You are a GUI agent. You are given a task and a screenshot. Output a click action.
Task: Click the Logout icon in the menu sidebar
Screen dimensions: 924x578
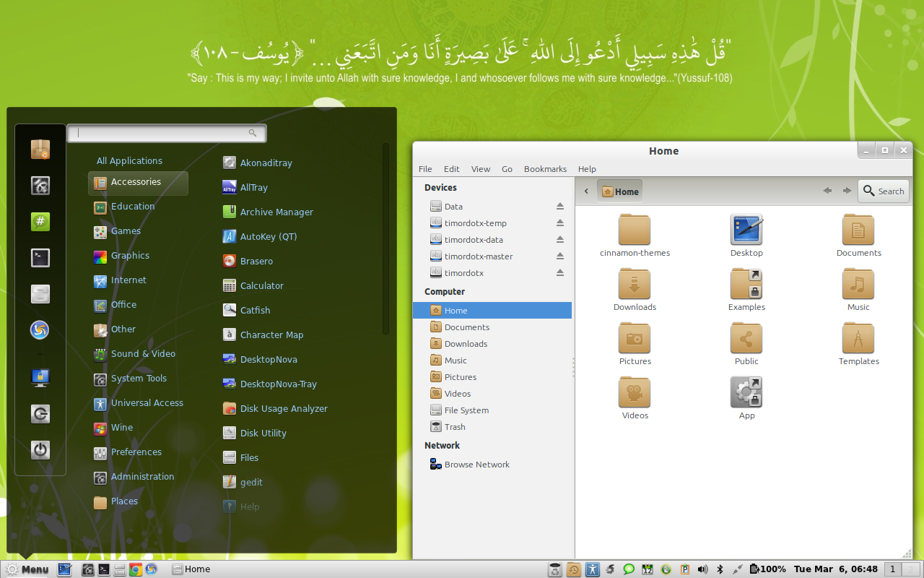pos(40,413)
